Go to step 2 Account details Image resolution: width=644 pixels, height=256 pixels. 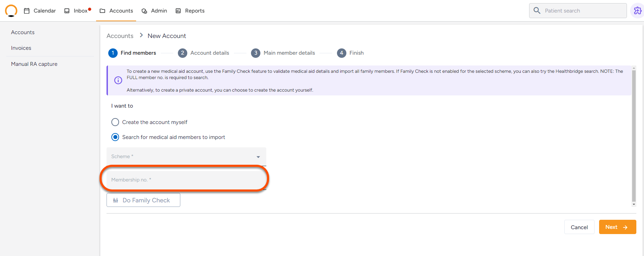pos(204,53)
